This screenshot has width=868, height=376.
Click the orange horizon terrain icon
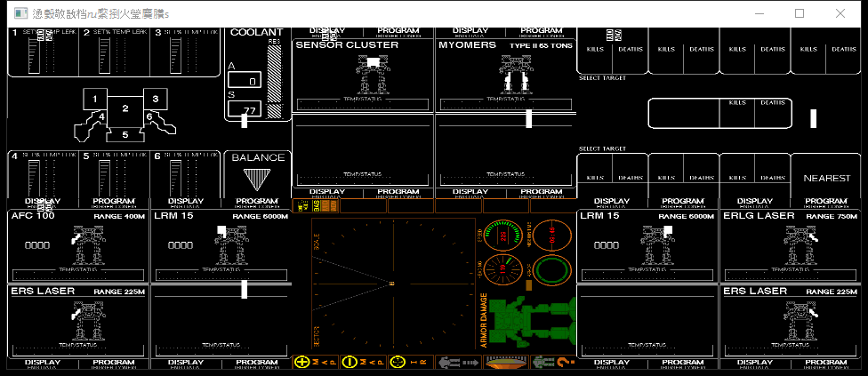pos(506,363)
